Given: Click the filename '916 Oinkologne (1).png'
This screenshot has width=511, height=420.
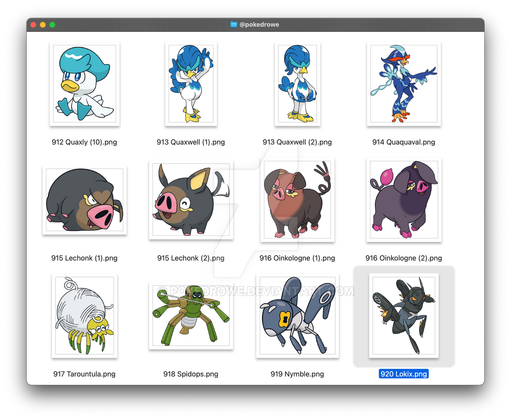Looking at the screenshot, I should (297, 258).
